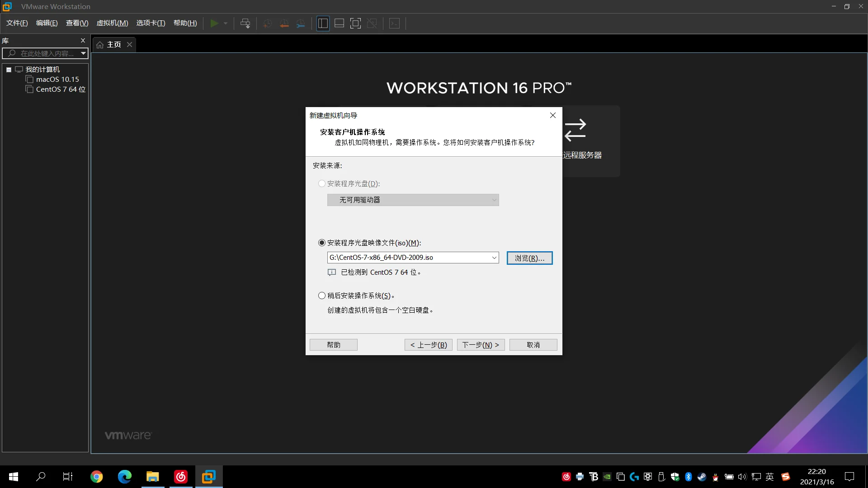
Task: Open the 虚拟机(M) menu
Action: tap(112, 23)
